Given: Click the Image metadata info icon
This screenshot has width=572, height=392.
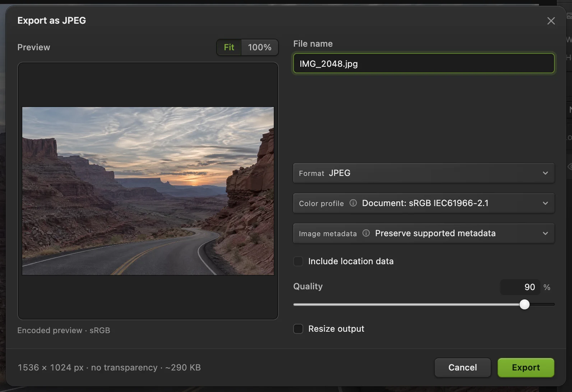Looking at the screenshot, I should point(366,233).
